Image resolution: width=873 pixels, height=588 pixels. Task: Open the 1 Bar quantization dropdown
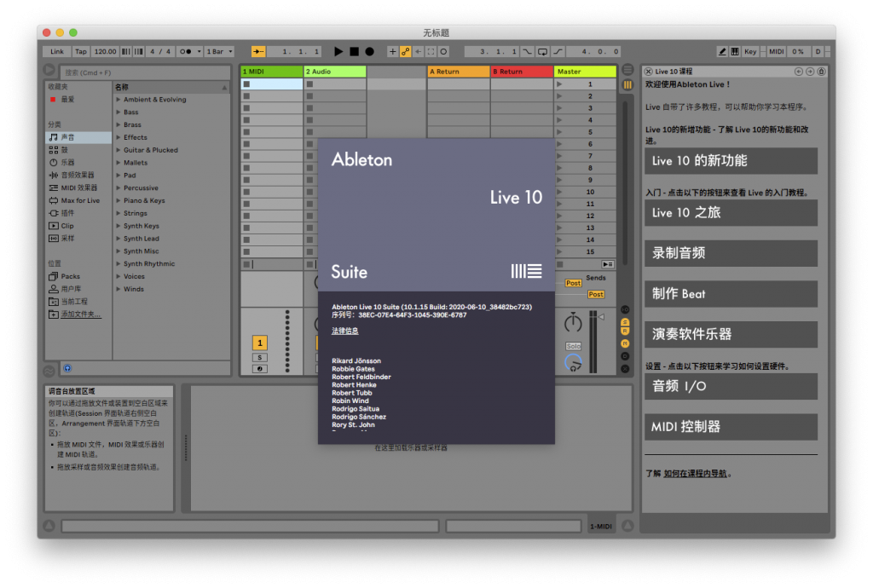click(x=219, y=51)
